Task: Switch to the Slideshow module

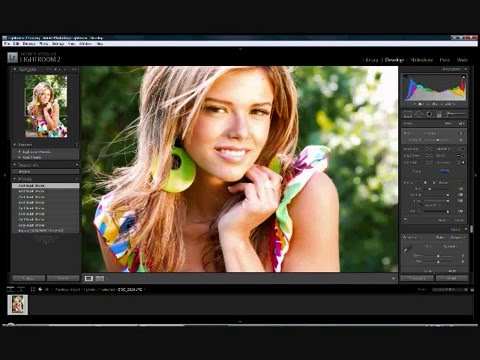Action: tap(421, 60)
